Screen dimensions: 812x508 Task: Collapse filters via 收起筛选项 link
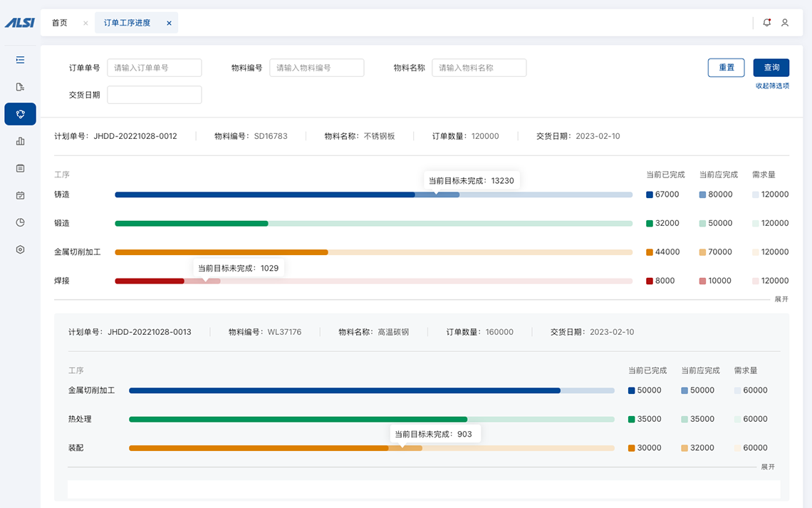click(x=772, y=84)
